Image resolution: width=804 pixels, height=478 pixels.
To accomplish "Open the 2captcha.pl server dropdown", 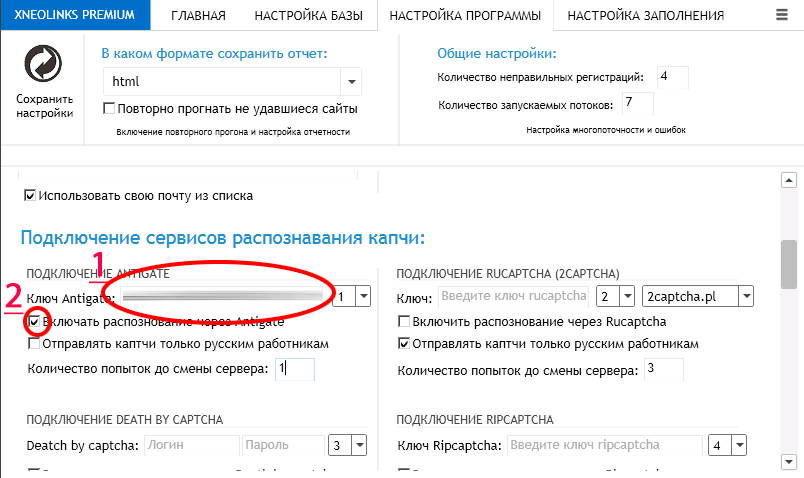I will (746, 296).
